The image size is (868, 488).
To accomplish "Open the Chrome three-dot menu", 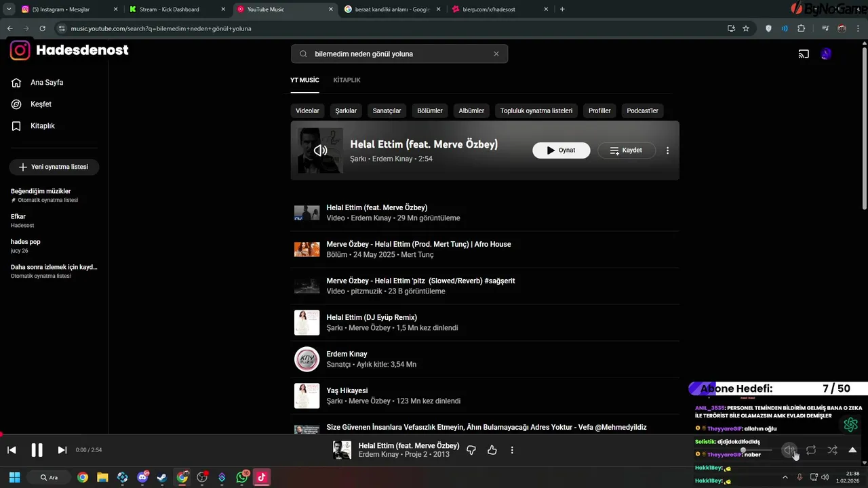I will [x=859, y=28].
